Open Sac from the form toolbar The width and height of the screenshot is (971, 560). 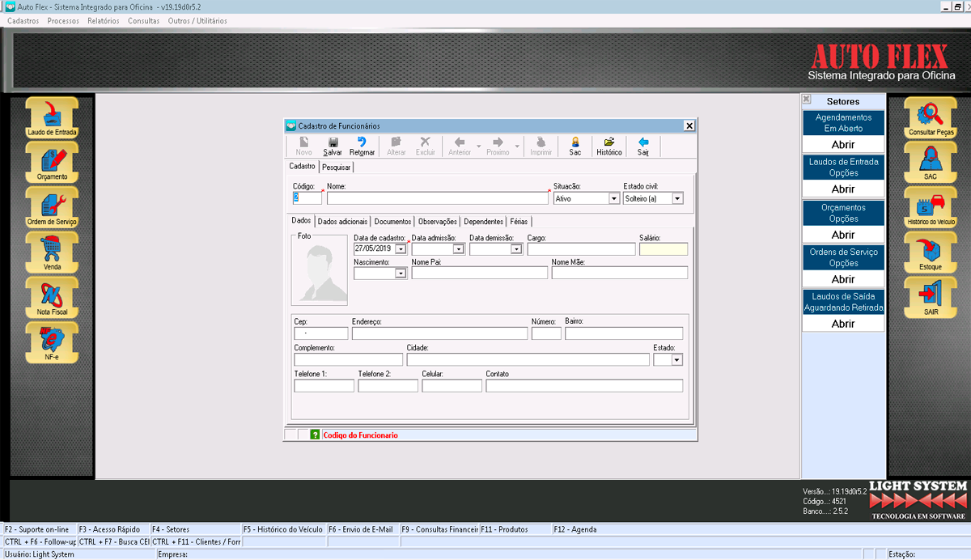(575, 146)
